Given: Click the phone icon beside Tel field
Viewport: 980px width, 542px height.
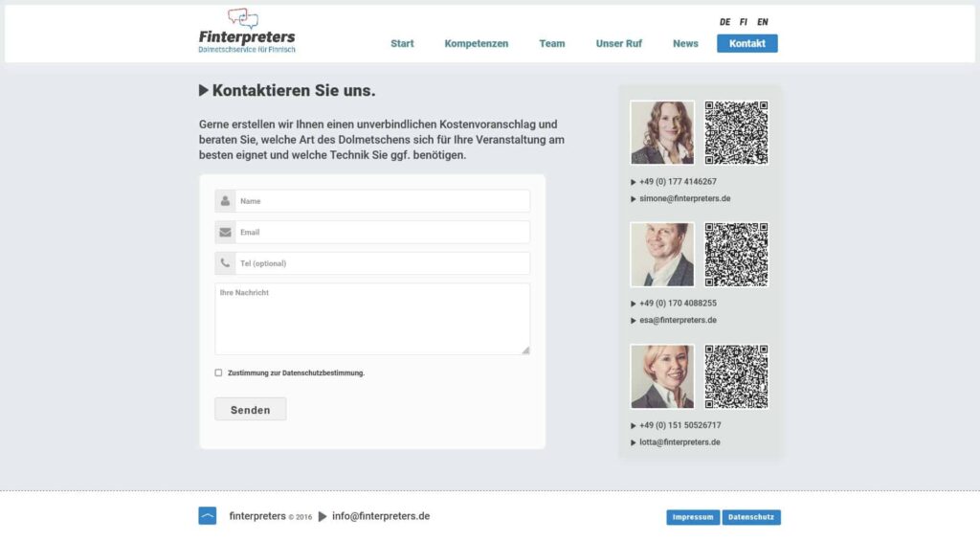Looking at the screenshot, I should coord(225,263).
